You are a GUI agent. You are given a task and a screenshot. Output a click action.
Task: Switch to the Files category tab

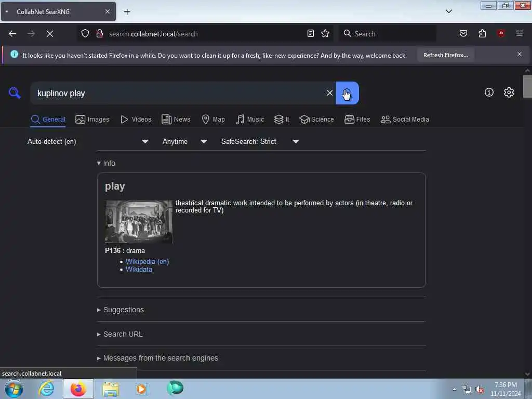click(x=357, y=119)
